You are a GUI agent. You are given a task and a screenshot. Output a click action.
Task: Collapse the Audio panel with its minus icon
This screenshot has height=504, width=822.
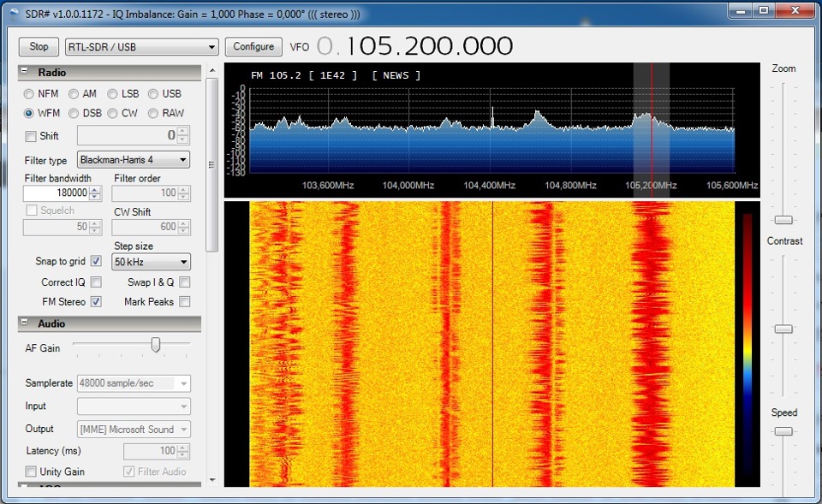click(24, 323)
